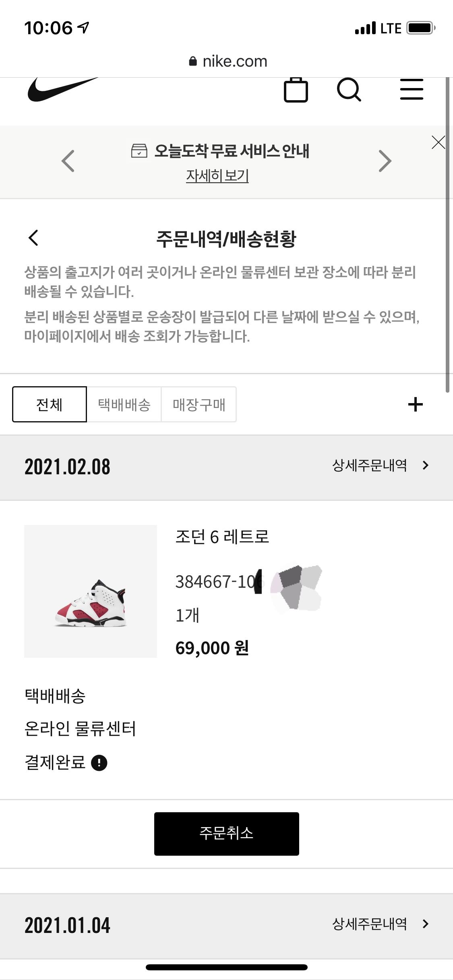Tap the nike.com address bar
The height and width of the screenshot is (980, 453).
228,61
